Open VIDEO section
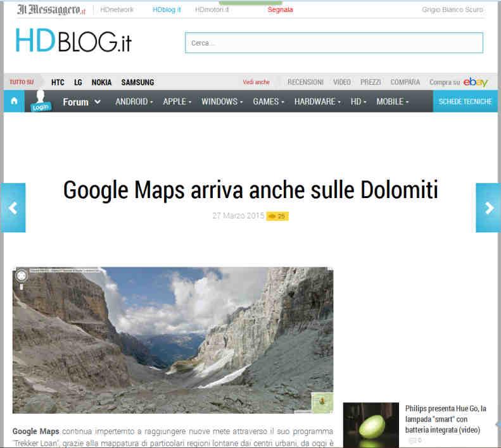501x448 pixels. tap(342, 82)
